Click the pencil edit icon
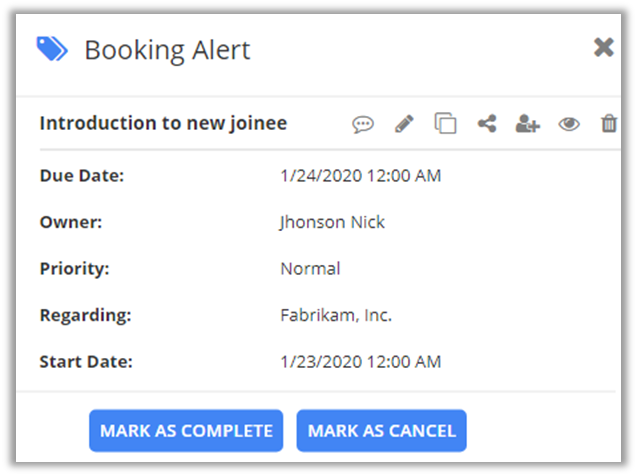 (404, 124)
